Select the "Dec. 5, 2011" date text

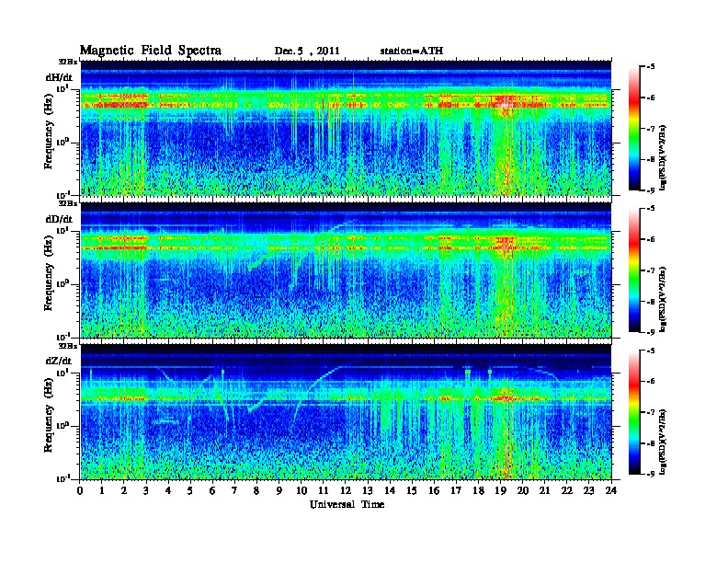[307, 52]
